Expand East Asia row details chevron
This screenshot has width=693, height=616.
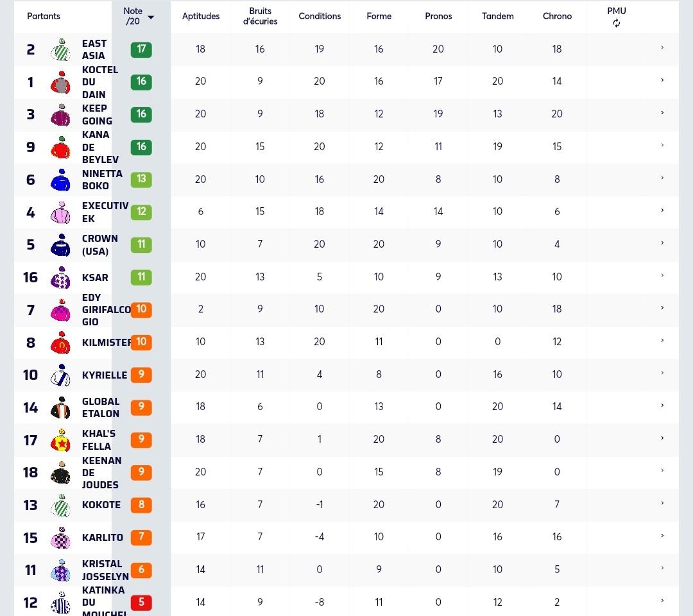pos(662,47)
